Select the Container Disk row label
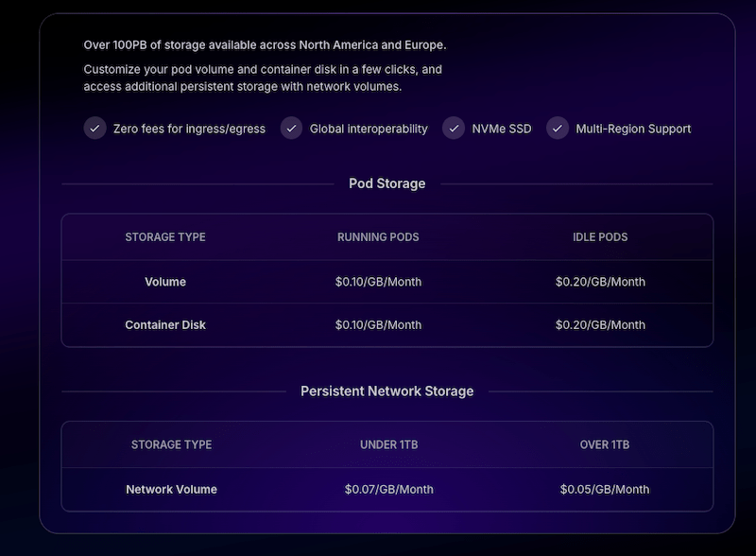756x556 pixels. (165, 325)
